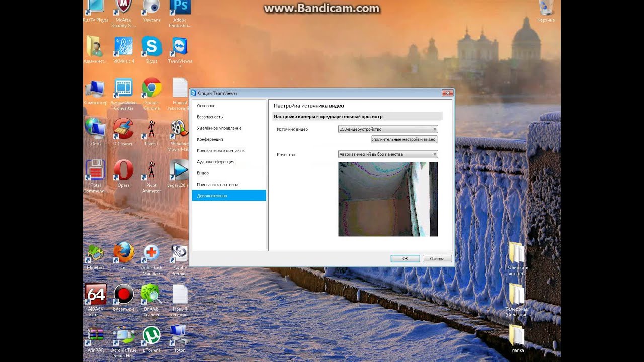644x362 pixels.
Task: Launch AIDA64 Extreme icon
Action: point(95,300)
